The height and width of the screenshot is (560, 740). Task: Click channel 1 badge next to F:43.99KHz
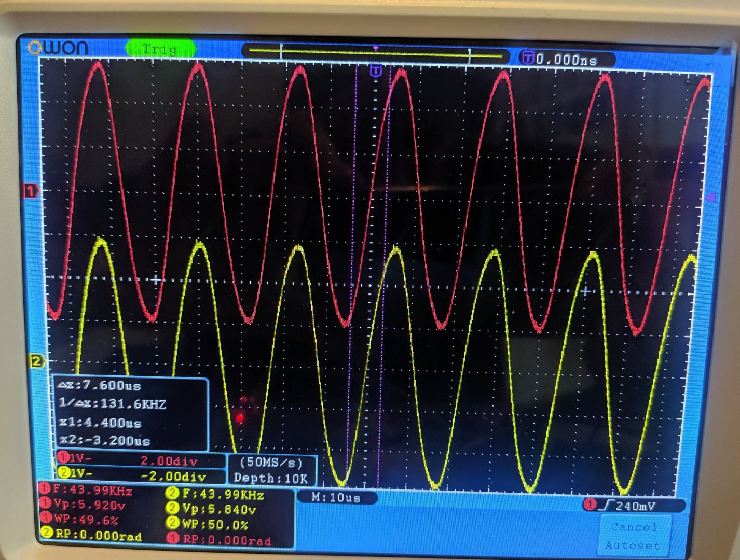(x=45, y=489)
